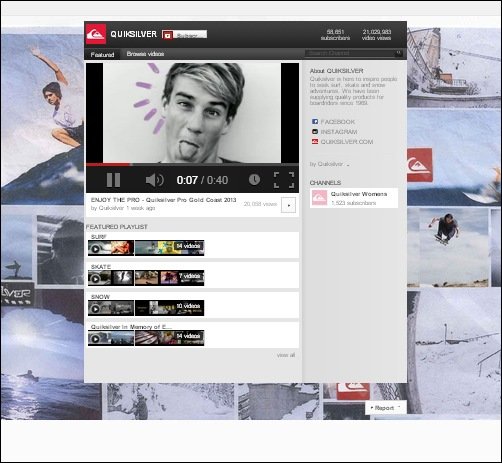
Task: Open the SNOW playlist title
Action: tap(100, 297)
